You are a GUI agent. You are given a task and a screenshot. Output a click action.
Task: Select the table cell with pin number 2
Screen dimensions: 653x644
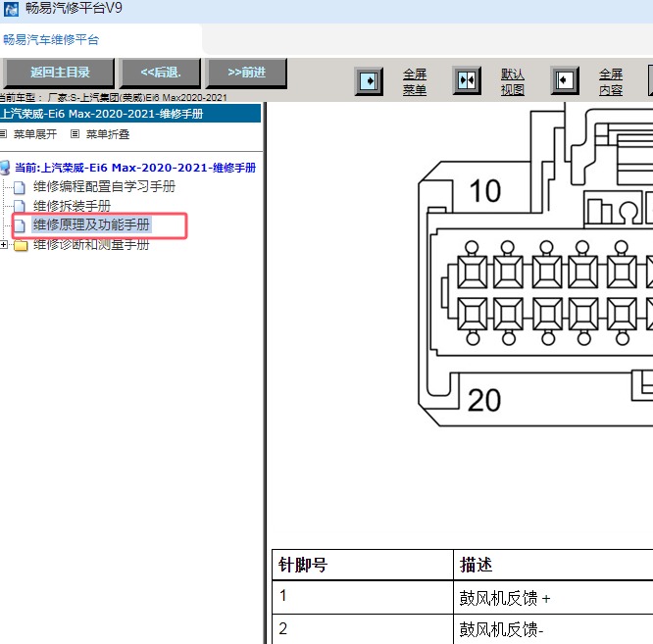(x=363, y=629)
